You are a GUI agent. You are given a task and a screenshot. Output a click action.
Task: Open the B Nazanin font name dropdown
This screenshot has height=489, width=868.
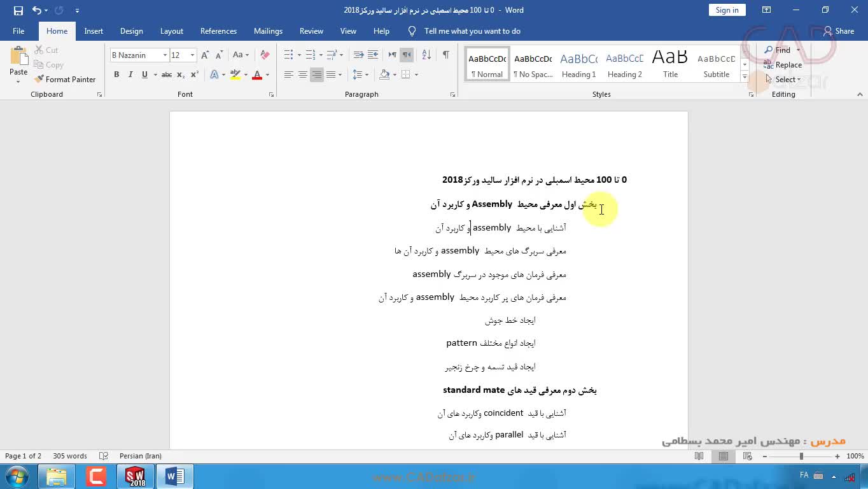165,55
